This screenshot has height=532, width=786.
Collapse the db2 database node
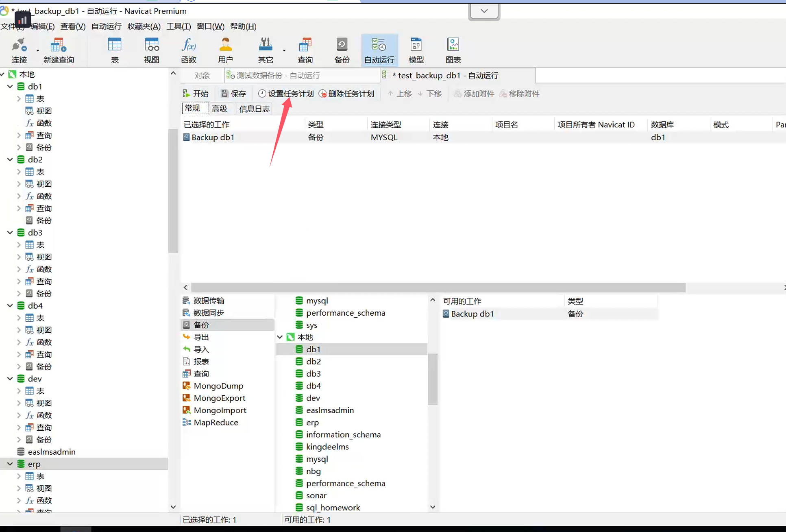pos(10,159)
